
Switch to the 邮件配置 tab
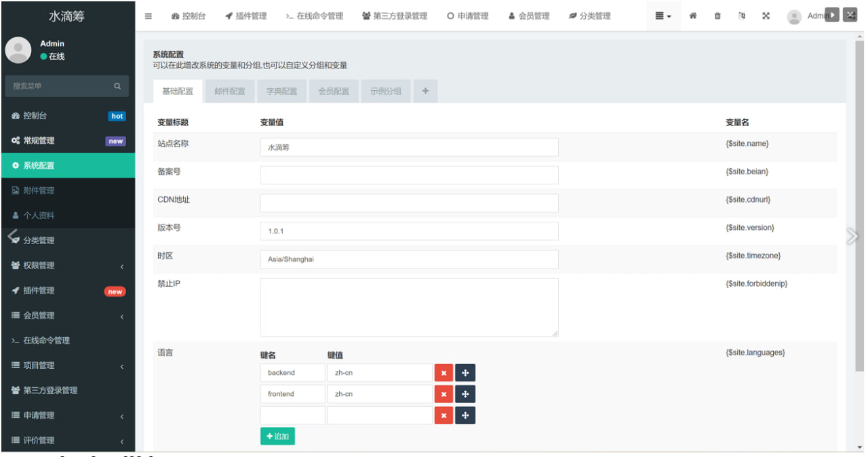point(229,91)
